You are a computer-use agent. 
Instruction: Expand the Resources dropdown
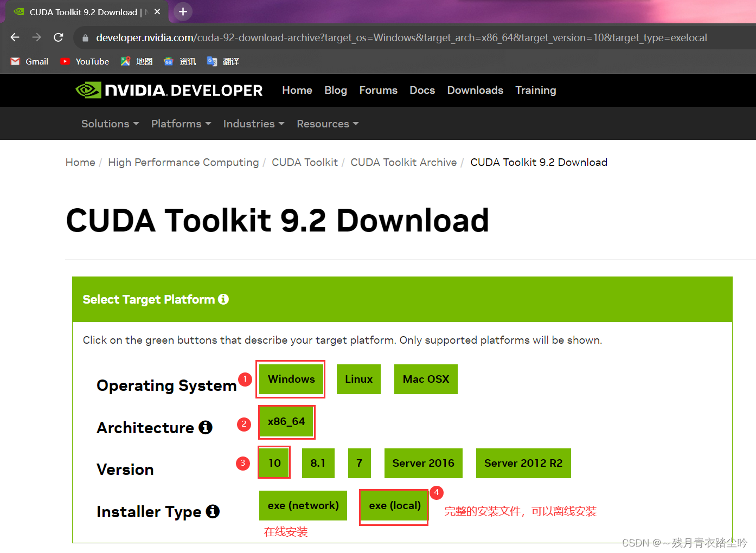[328, 124]
